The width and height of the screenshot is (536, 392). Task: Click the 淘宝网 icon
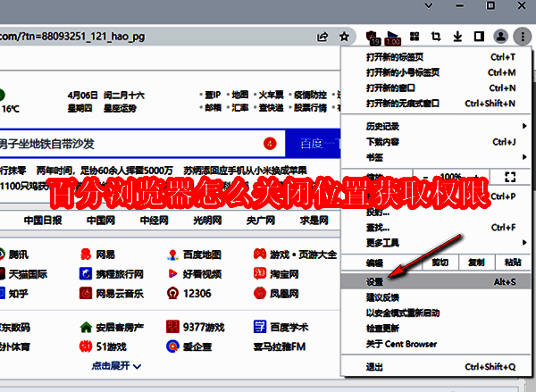click(x=260, y=273)
